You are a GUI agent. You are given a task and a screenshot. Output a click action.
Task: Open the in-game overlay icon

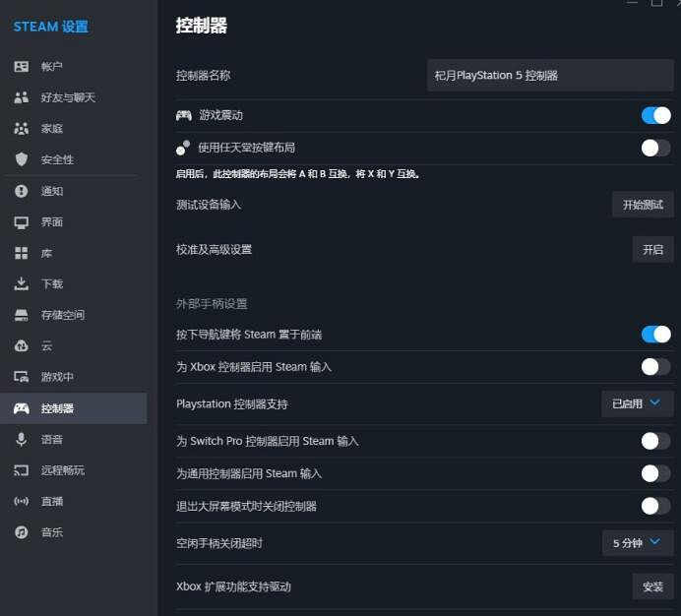pos(22,377)
